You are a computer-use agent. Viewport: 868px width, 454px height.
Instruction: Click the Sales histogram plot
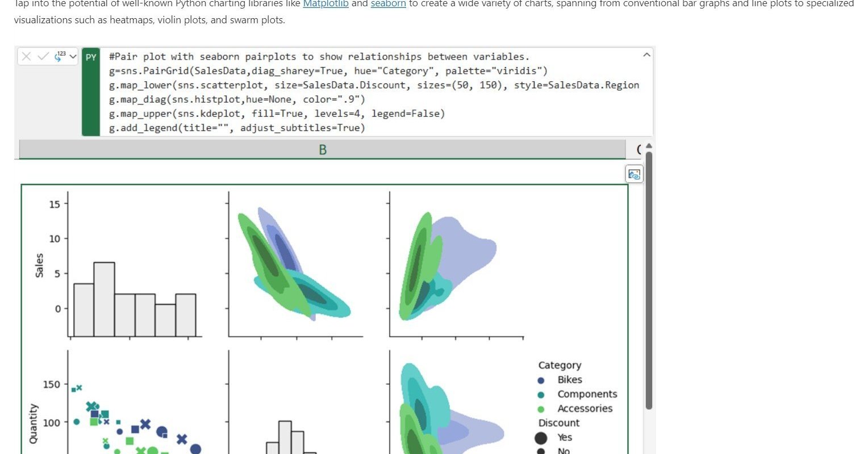click(135, 264)
